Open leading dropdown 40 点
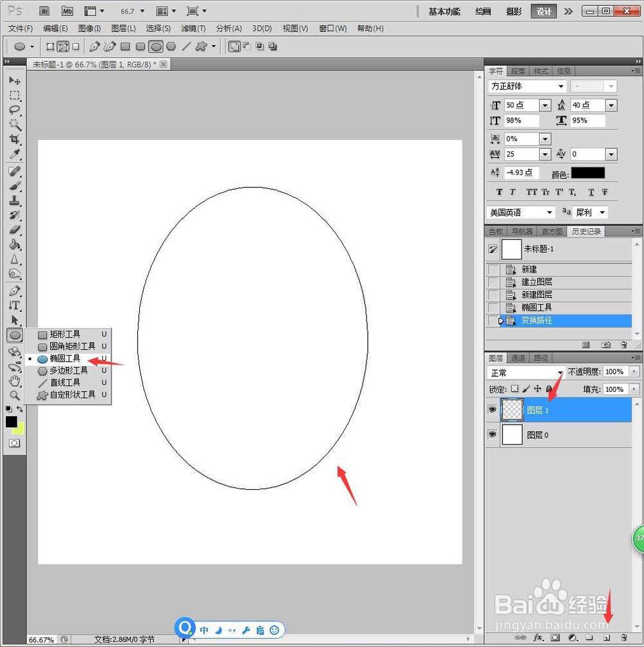 click(611, 105)
